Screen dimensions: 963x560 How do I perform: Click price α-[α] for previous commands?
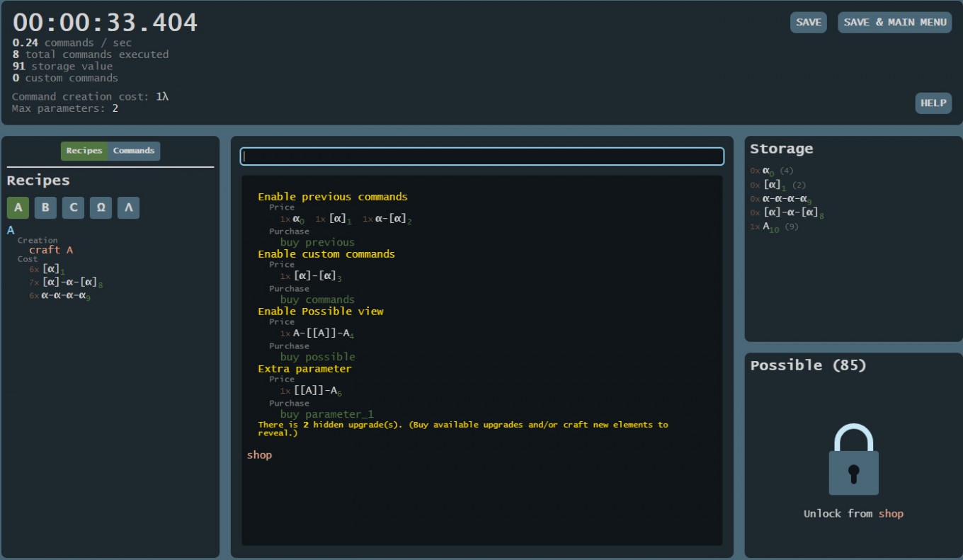(387, 219)
